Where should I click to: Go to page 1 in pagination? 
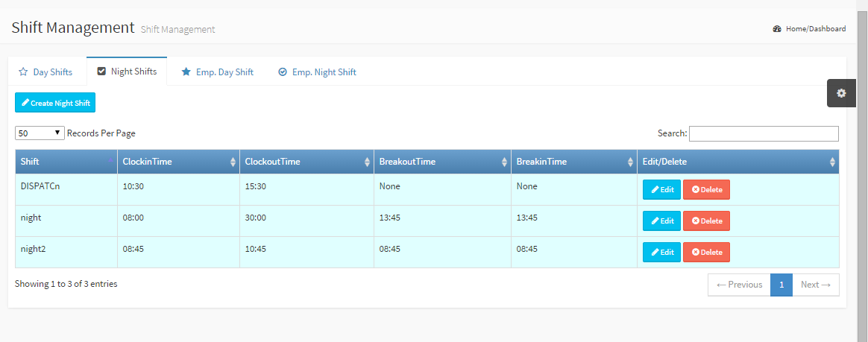coord(781,285)
